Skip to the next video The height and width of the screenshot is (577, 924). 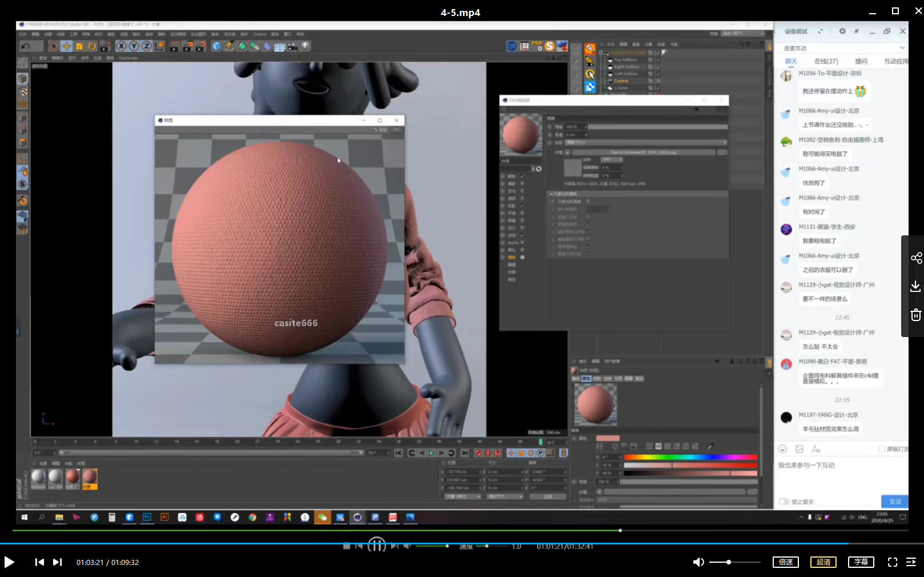tap(57, 562)
